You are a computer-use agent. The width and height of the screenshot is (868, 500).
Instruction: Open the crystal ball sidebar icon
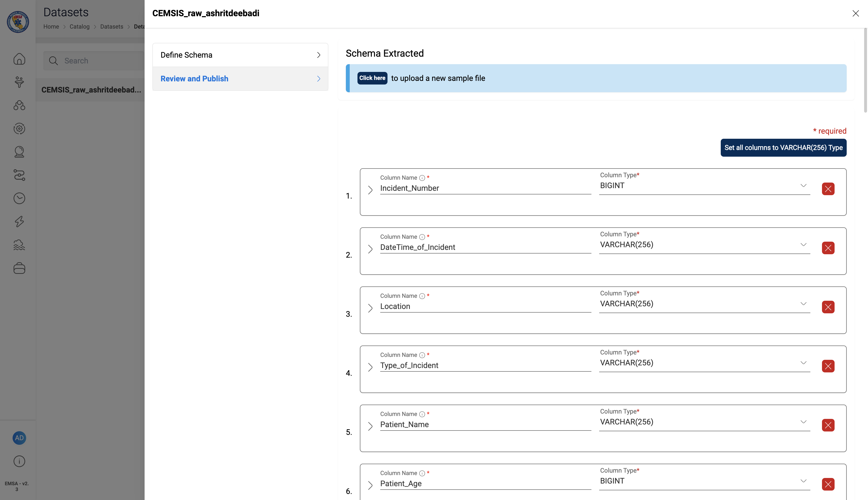point(19,152)
